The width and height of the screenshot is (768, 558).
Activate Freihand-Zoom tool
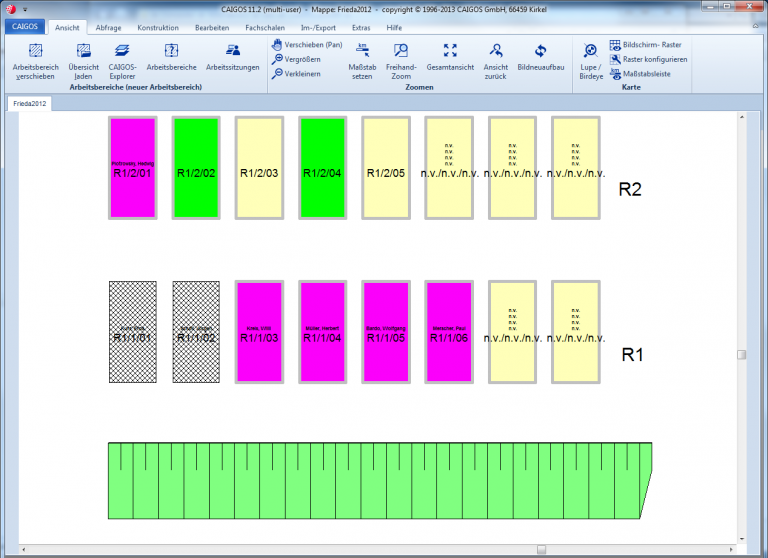pos(400,52)
